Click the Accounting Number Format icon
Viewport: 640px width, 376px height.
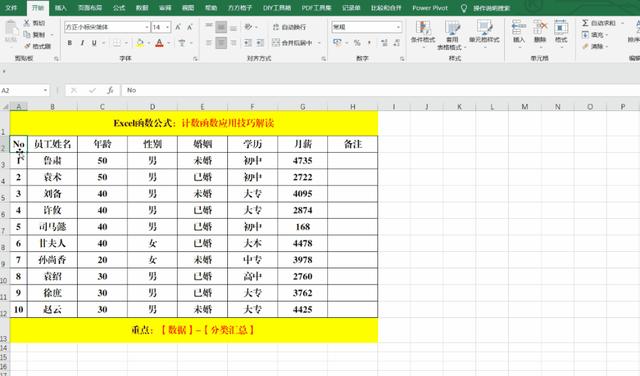pyautogui.click(x=337, y=42)
